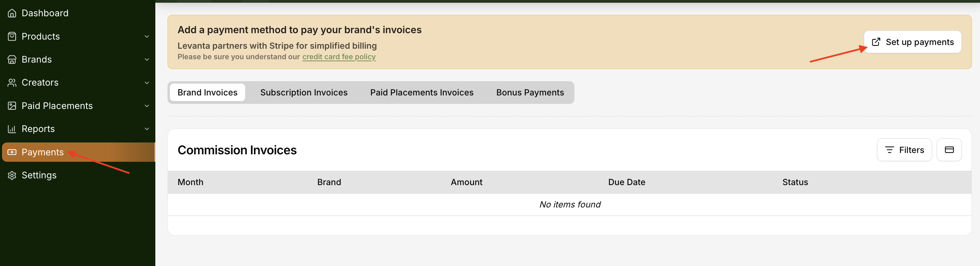Click the Paid Placements image icon
Viewport: 980px width, 266px height.
coord(12,106)
